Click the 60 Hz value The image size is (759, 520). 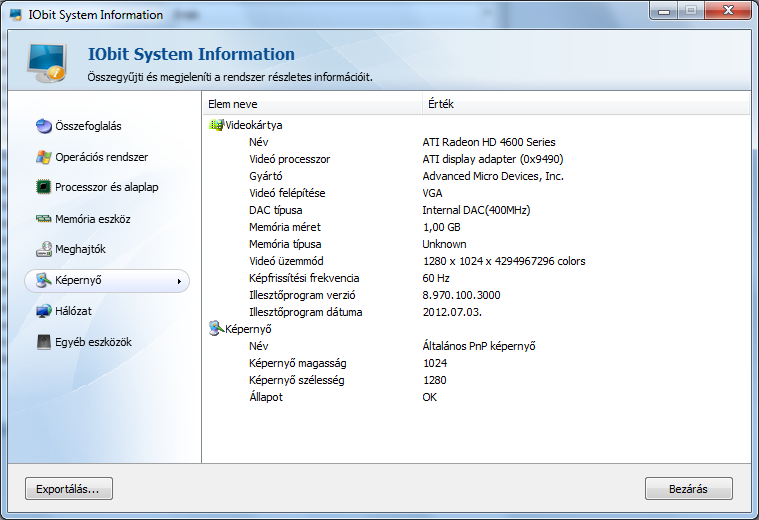[436, 278]
